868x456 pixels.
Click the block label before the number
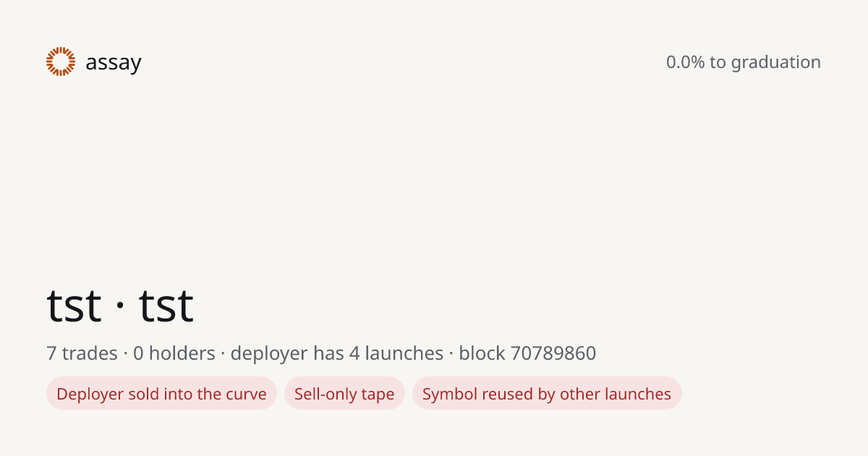point(482,353)
